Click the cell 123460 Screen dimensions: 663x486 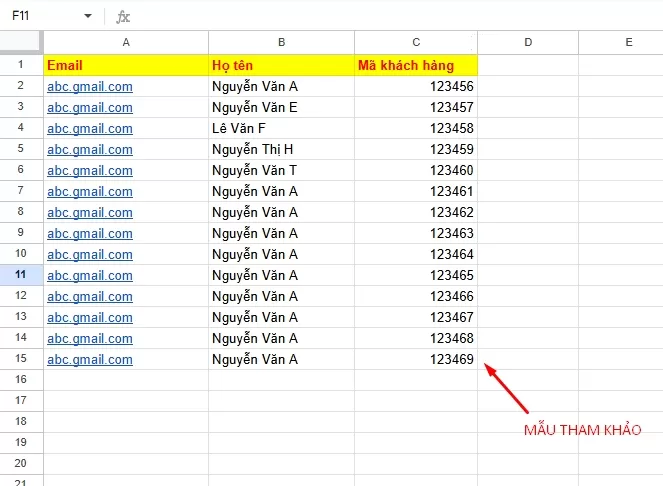point(416,170)
